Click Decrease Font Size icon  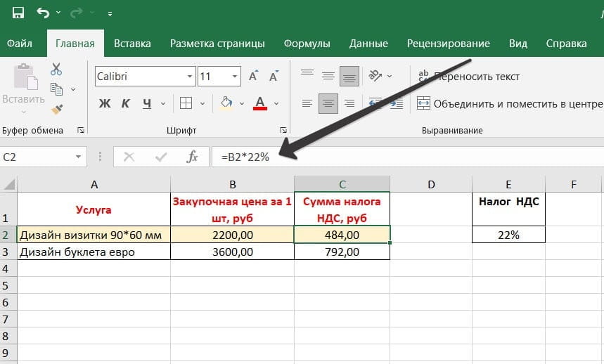pyautogui.click(x=274, y=76)
